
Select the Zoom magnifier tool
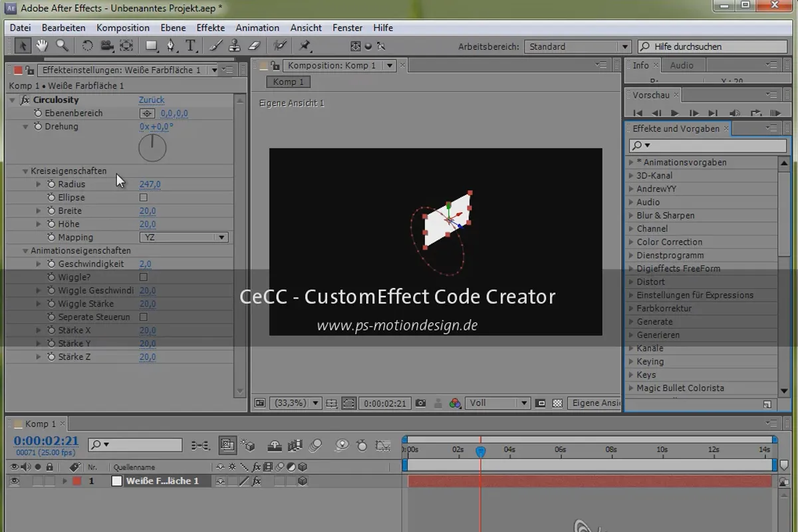click(62, 45)
